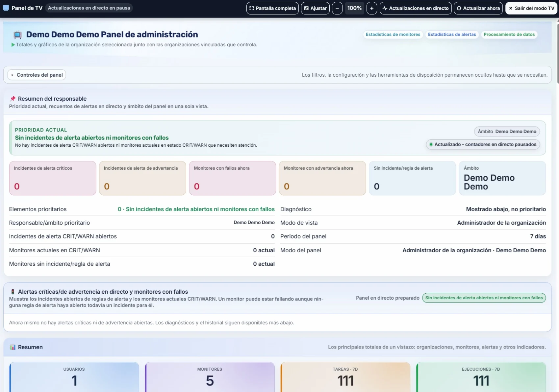This screenshot has width=559, height=392.
Task: Click the PRIORIDAD ACTUAL heading
Action: pos(41,130)
